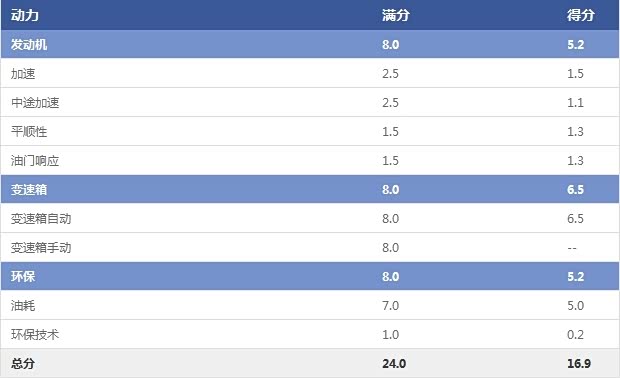
Task: Click the 加速 row label
Action: [x=23, y=74]
